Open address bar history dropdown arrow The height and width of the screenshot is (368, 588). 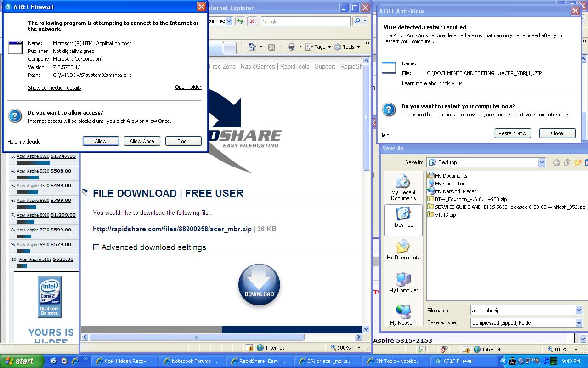(x=229, y=21)
